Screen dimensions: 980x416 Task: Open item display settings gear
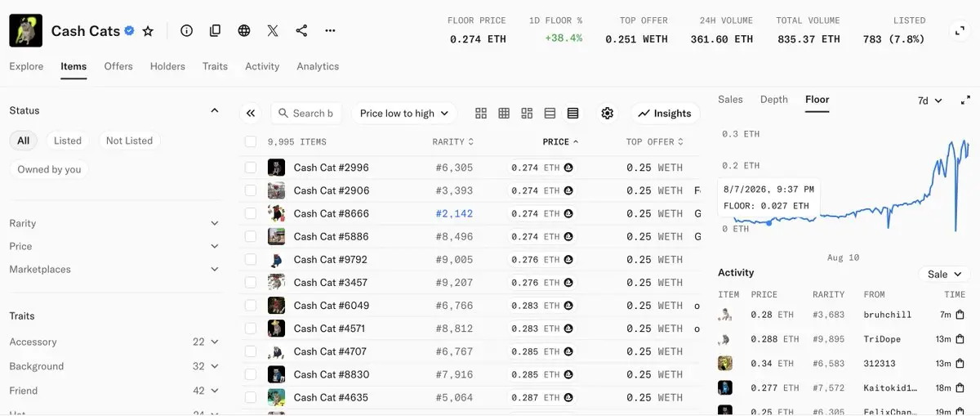click(607, 114)
